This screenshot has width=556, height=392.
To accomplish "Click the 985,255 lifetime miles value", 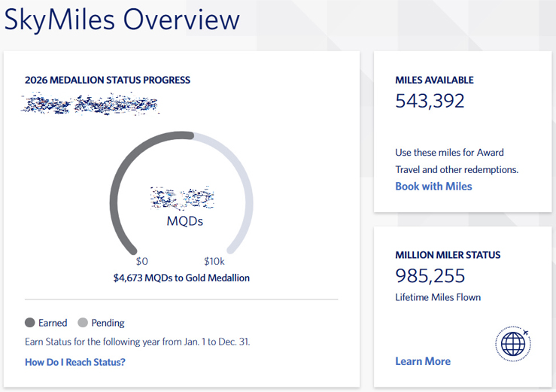I will tap(430, 275).
